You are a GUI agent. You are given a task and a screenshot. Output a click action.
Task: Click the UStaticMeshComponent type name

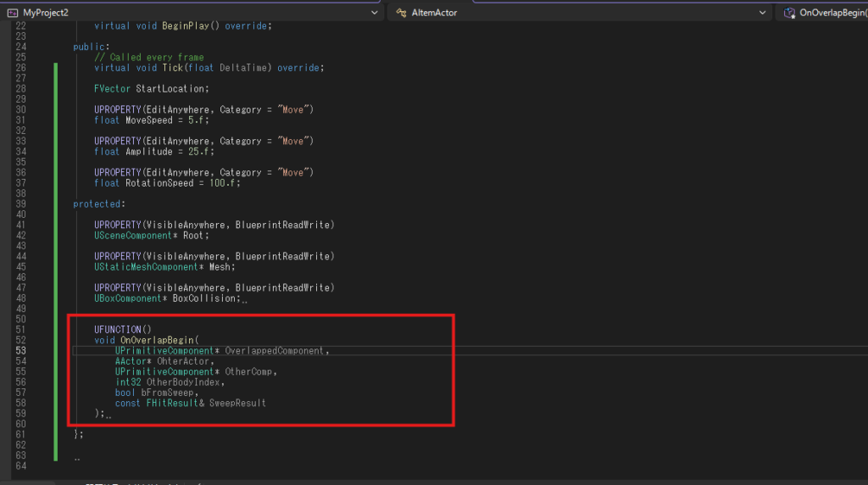click(x=147, y=267)
